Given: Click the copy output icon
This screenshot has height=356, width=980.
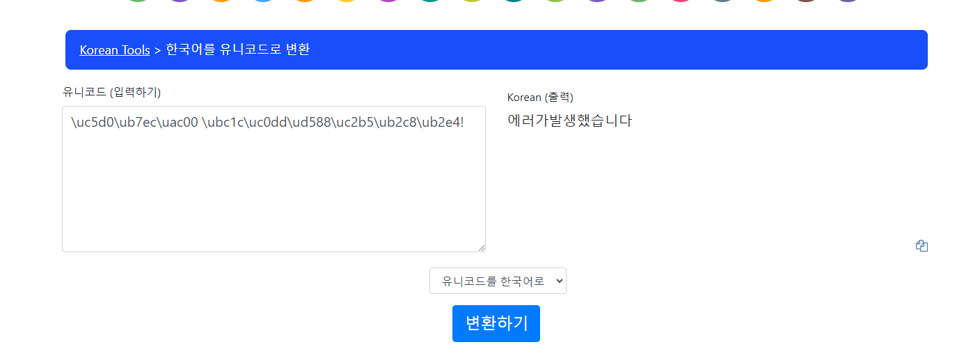Looking at the screenshot, I should click(x=922, y=245).
